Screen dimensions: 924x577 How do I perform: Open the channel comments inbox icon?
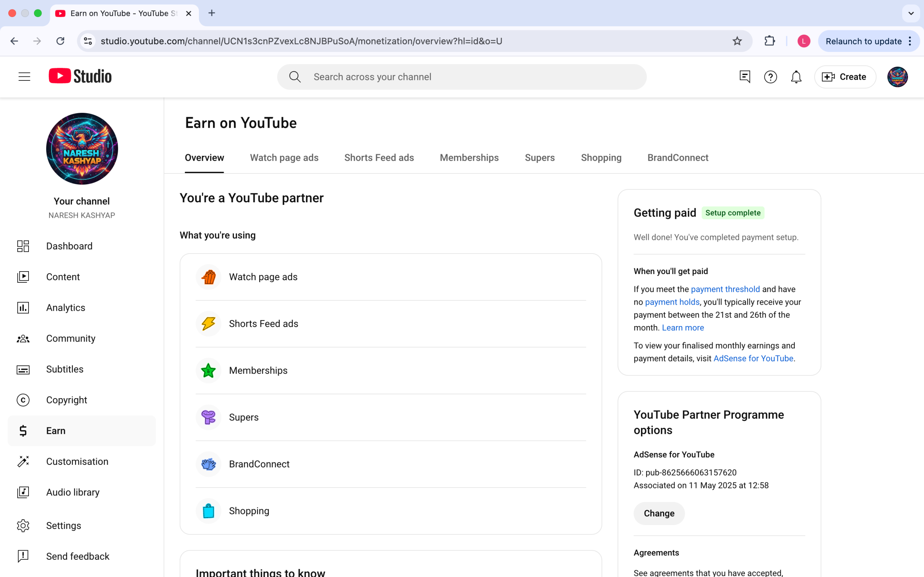[x=745, y=77]
